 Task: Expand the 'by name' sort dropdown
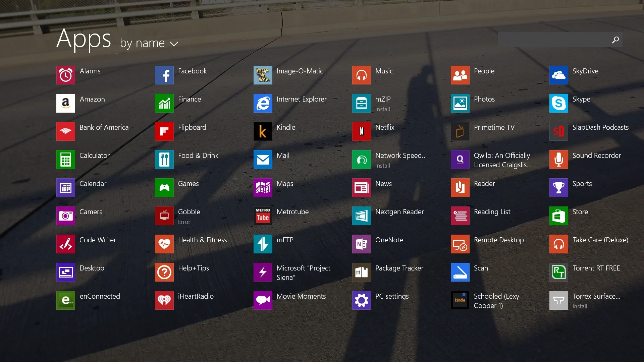[x=143, y=43]
